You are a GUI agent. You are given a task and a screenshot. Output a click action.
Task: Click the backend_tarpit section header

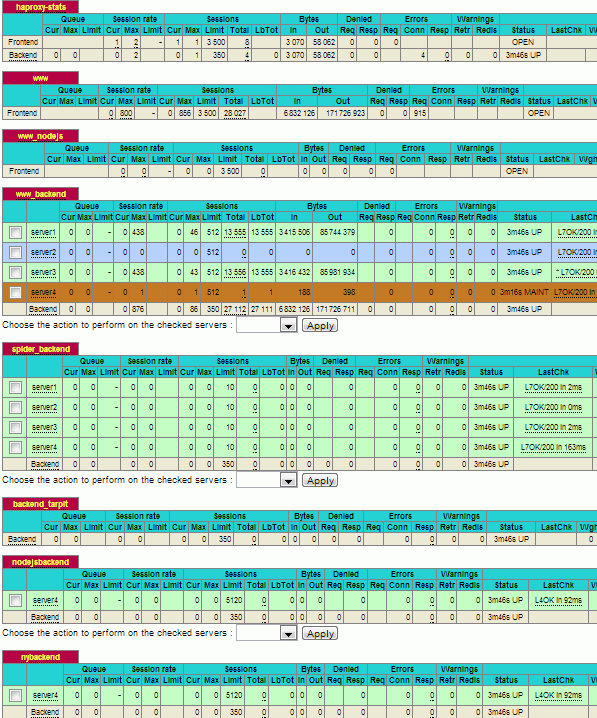[x=40, y=504]
